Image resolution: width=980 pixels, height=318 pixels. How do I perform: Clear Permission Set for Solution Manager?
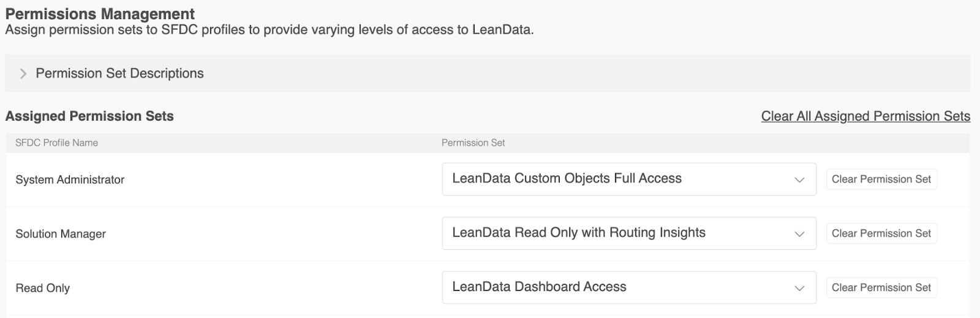(x=881, y=233)
